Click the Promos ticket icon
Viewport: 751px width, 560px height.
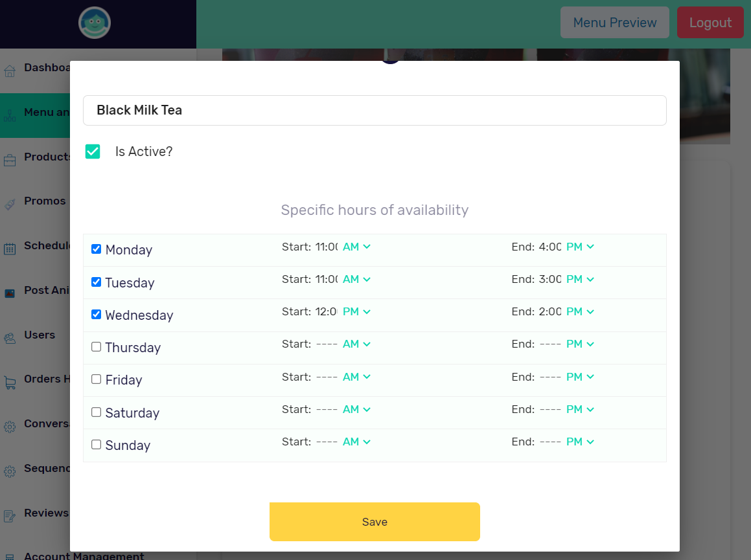pyautogui.click(x=10, y=204)
